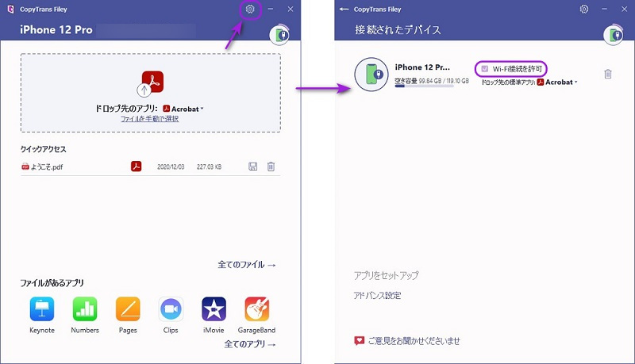Open the Pages app

(x=128, y=309)
